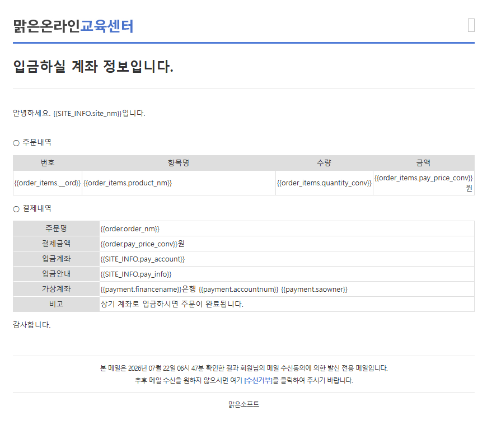Click the {{SITE_INFO.pay_info}} value

pyautogui.click(x=136, y=274)
